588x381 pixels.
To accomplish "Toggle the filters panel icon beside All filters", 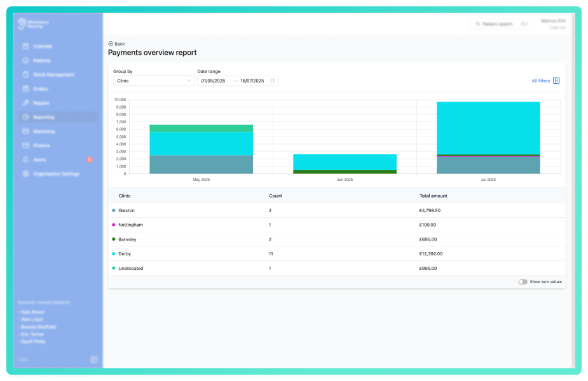I will pyautogui.click(x=556, y=81).
